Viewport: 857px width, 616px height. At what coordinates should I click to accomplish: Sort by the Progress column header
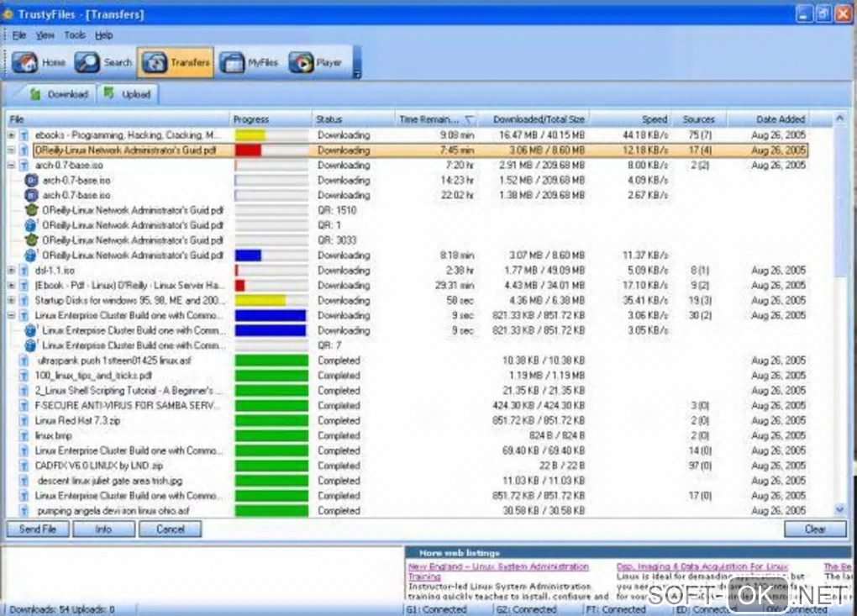(x=271, y=119)
